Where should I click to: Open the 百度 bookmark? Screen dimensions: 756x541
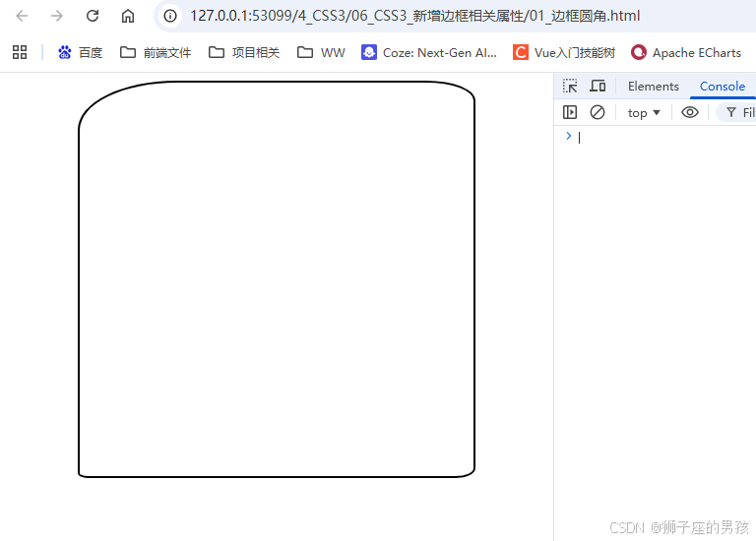tap(80, 52)
